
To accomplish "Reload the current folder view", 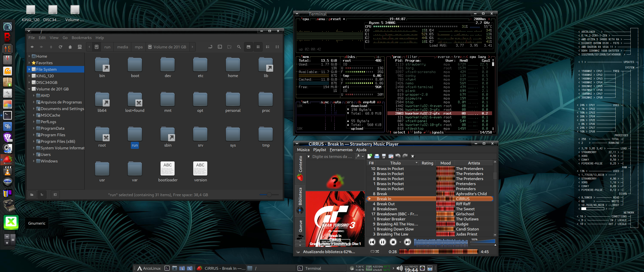I will tap(60, 47).
